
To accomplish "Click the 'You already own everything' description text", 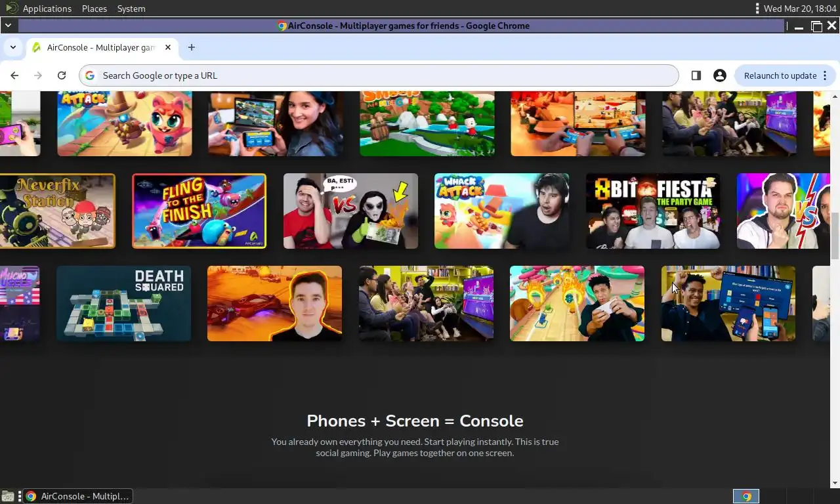I will click(415, 447).
